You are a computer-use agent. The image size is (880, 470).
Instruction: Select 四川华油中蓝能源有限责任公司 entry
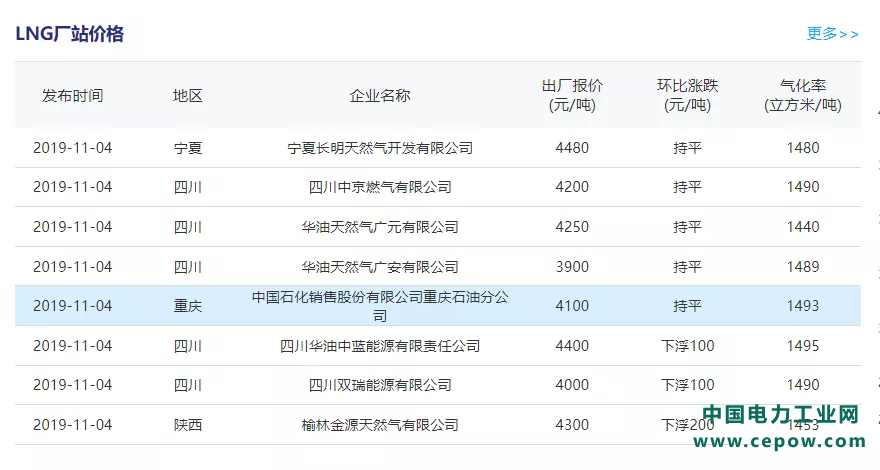point(380,346)
